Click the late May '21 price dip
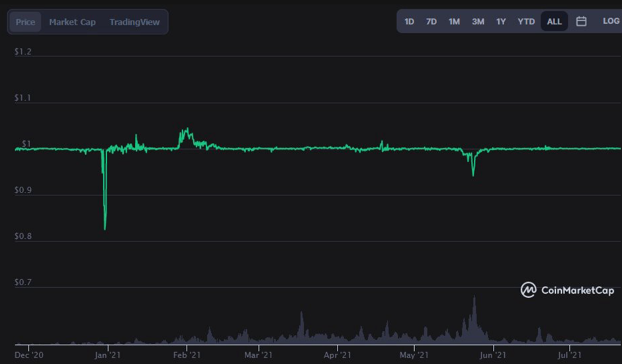Screen dimensions: 622x364 (x=472, y=175)
